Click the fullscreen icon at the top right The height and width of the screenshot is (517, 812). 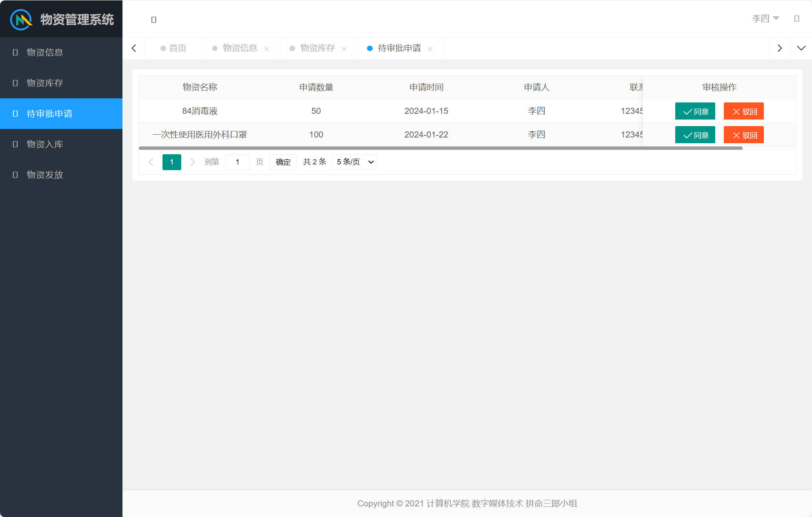pyautogui.click(x=797, y=19)
